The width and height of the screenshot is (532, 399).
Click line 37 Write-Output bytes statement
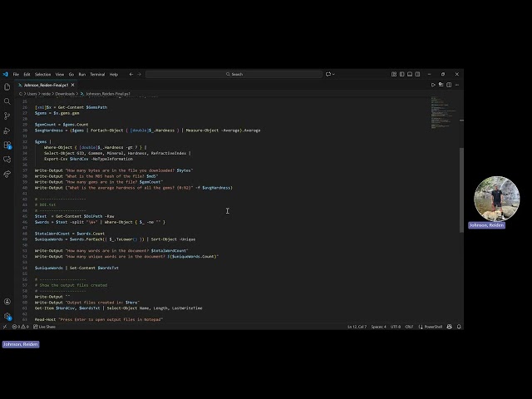click(114, 170)
